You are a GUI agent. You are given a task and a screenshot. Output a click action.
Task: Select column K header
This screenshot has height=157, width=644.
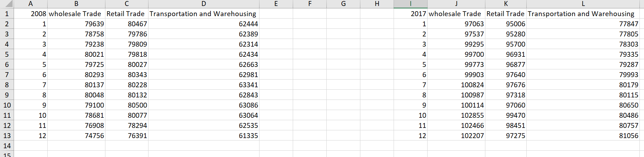pos(506,4)
